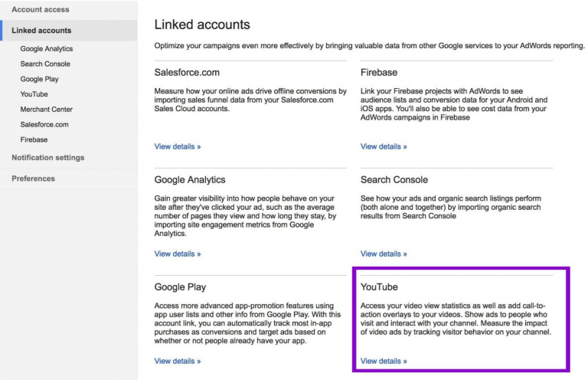Open View details under Search Console card
Screen dimensions: 588x380
point(384,254)
